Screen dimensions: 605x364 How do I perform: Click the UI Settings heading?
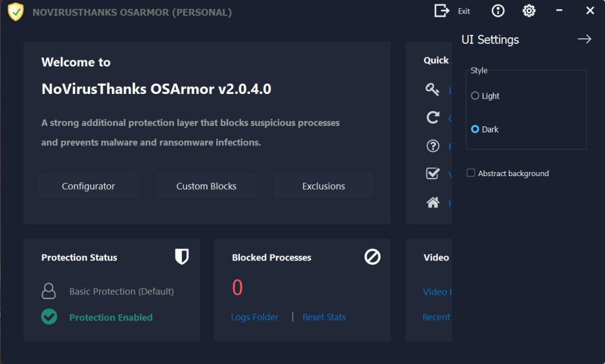click(490, 40)
